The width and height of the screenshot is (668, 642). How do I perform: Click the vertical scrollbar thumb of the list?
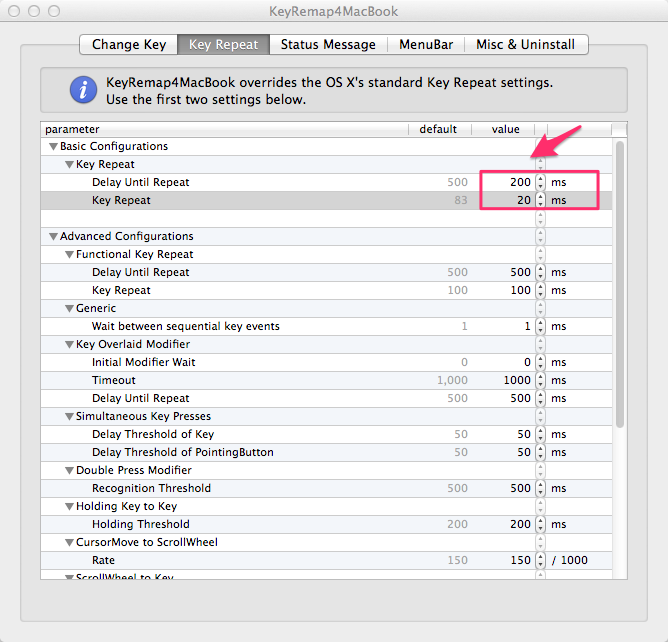click(x=620, y=284)
